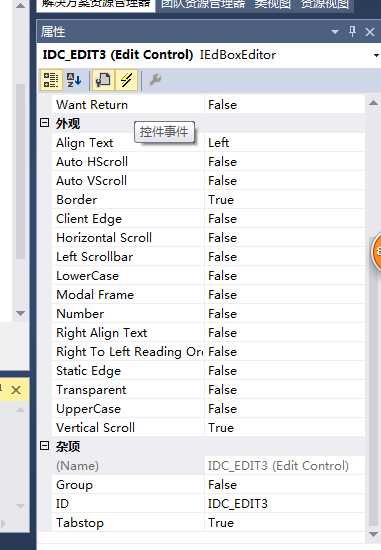Collapse the 杂项 category
Image resolution: width=381 pixels, height=550 pixels.
44,446
